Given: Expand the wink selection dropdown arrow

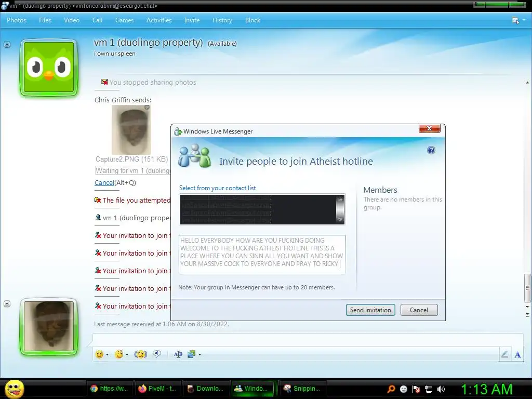Looking at the screenshot, I should coord(127,354).
